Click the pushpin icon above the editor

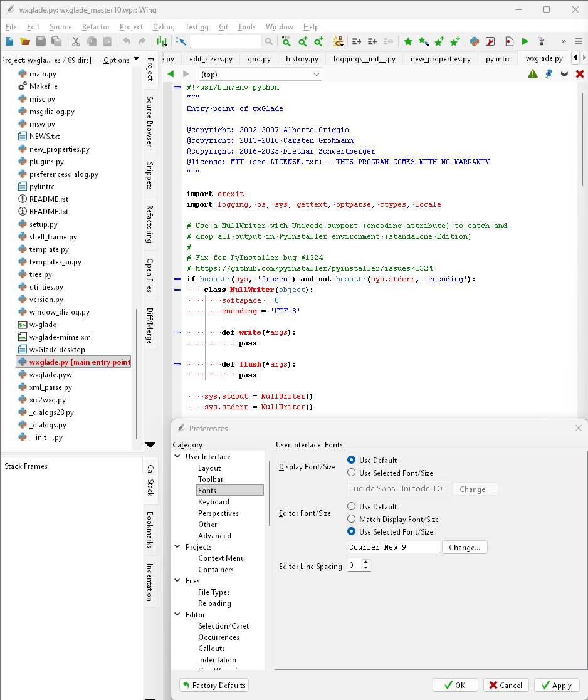click(549, 73)
